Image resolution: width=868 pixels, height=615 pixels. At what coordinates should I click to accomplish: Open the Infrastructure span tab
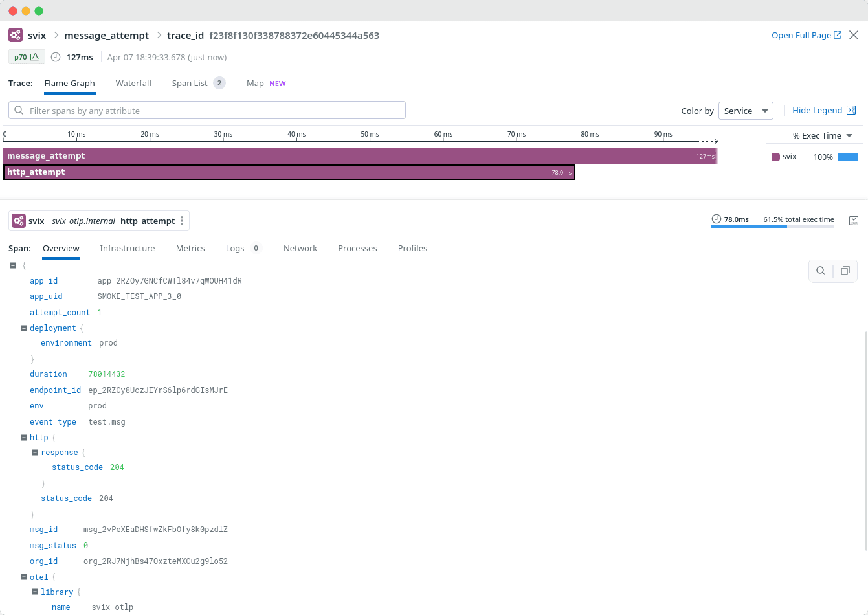tap(128, 248)
